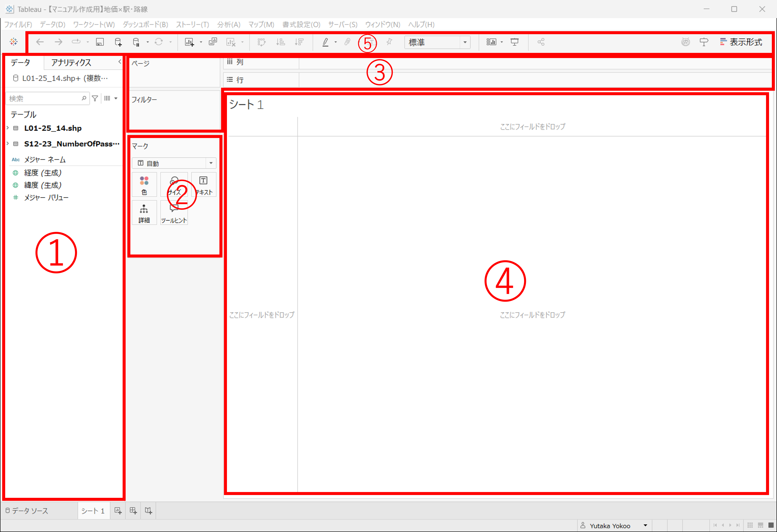Click round face icon beside signpost icon
The height and width of the screenshot is (532, 777).
click(685, 42)
